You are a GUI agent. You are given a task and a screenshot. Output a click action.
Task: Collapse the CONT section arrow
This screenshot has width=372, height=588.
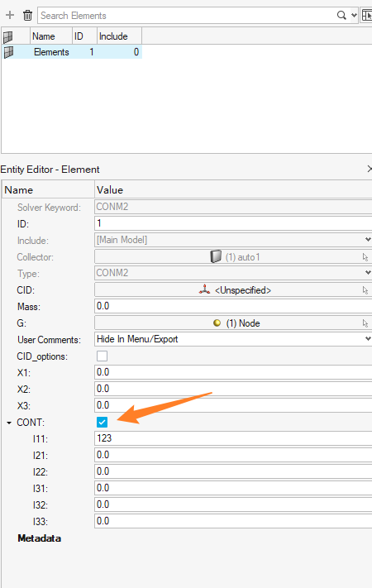pos(9,423)
